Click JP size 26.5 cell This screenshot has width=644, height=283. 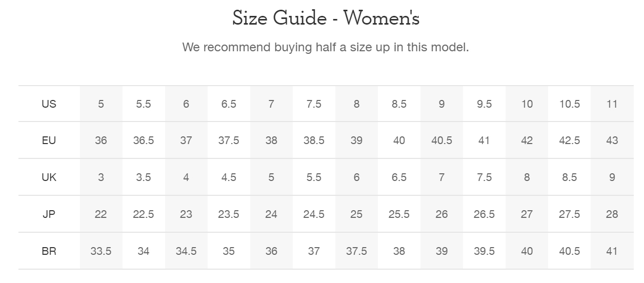click(x=484, y=214)
